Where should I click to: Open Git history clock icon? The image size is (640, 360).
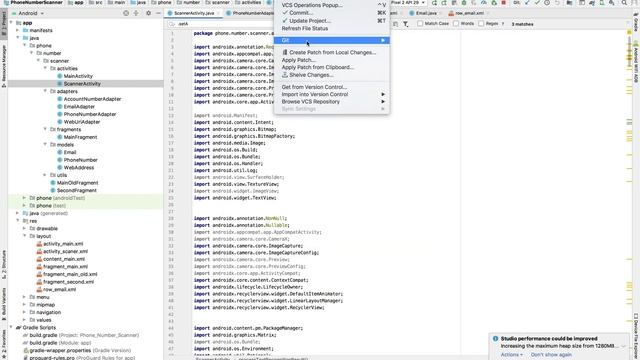click(547, 3)
